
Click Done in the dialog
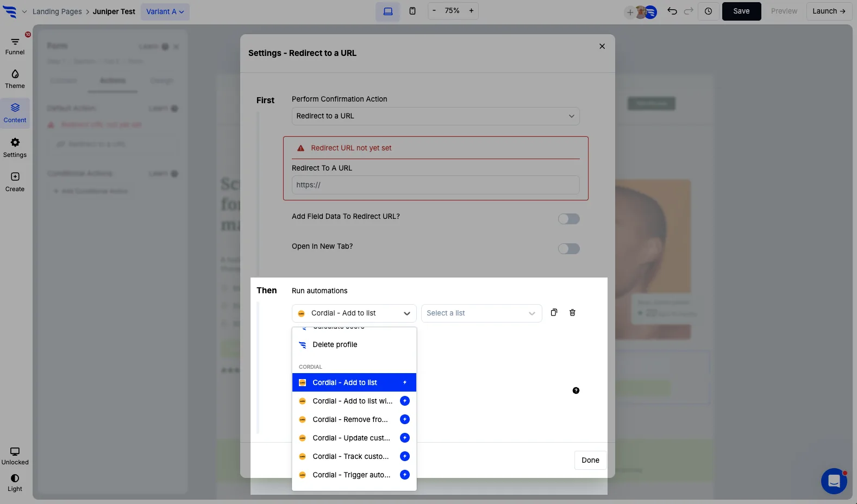pyautogui.click(x=590, y=460)
